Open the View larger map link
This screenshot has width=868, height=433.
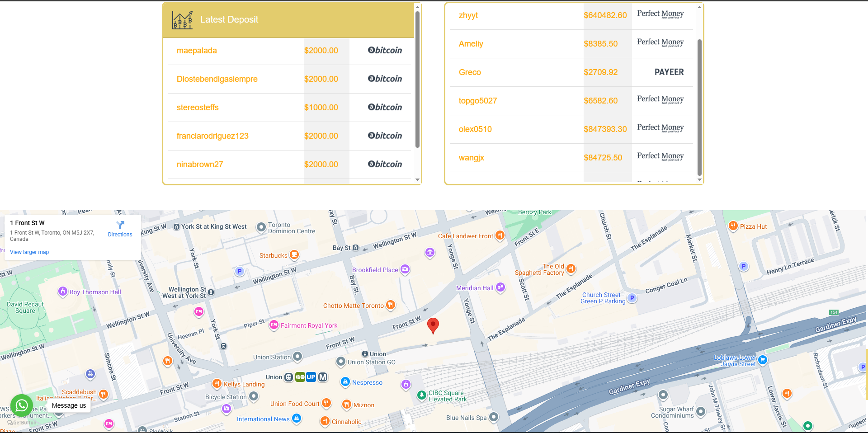click(29, 252)
